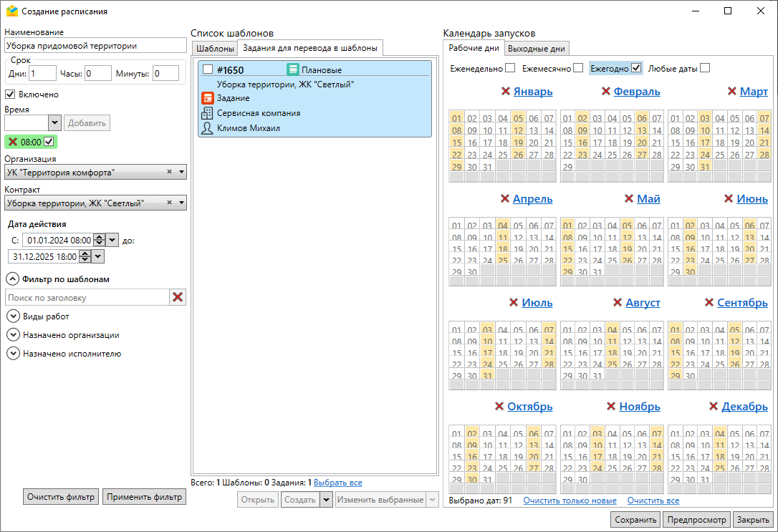The width and height of the screenshot is (778, 532).
Task: Remove the 08:00 time entry
Action: [x=13, y=142]
